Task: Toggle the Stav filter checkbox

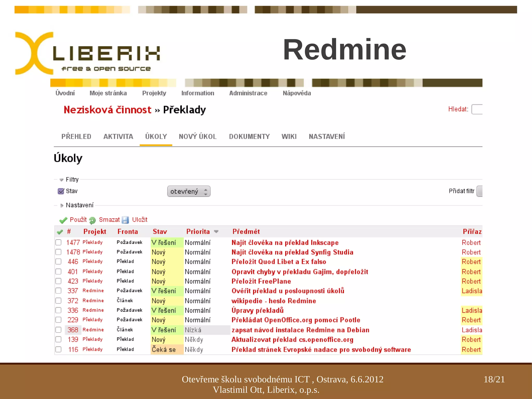Action: tap(61, 191)
